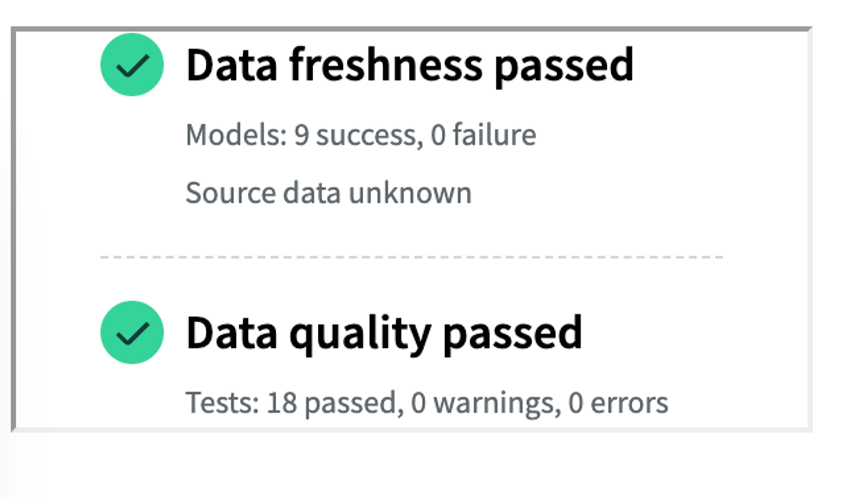868x497 pixels.
Task: Click the green check icon beside Data quality
Action: coord(132,332)
